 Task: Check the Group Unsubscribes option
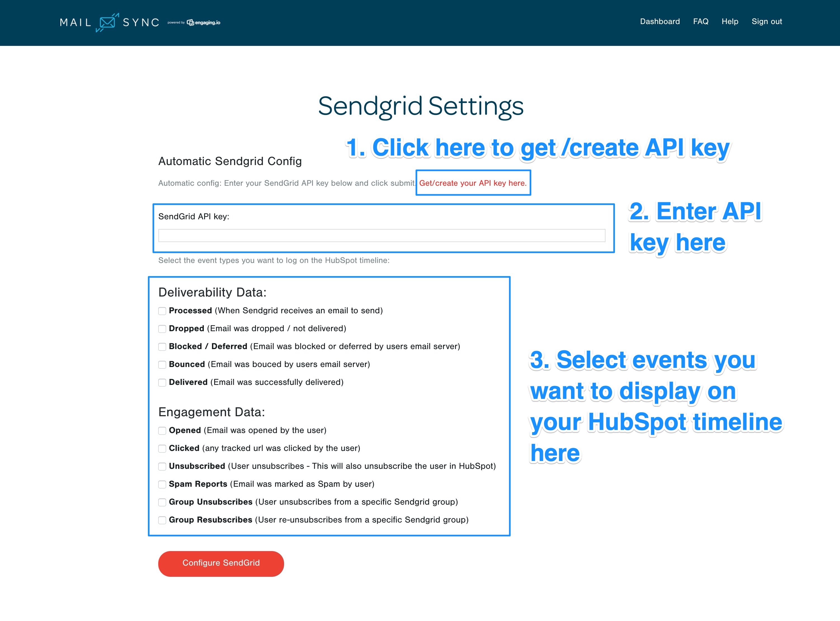click(x=162, y=502)
